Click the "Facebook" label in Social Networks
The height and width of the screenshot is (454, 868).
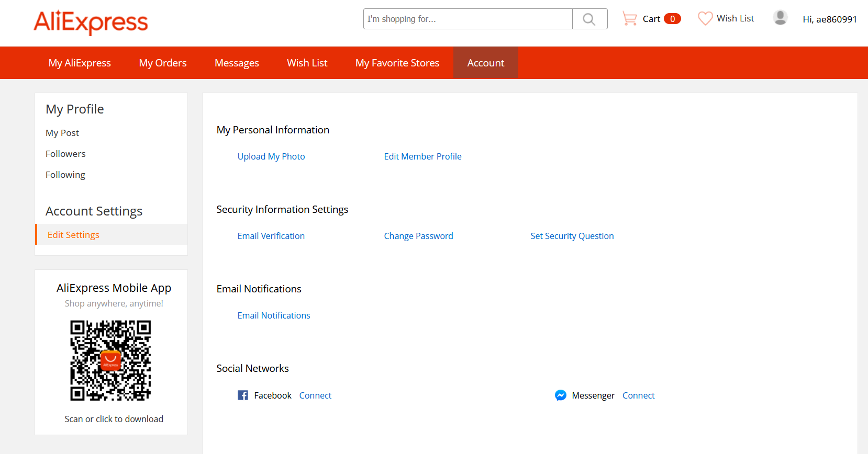[273, 395]
